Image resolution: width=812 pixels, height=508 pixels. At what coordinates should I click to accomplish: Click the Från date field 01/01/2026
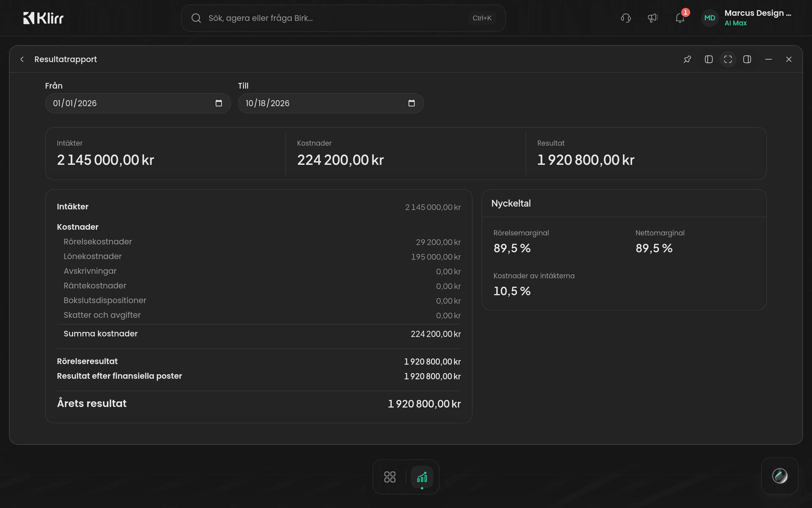click(138, 103)
